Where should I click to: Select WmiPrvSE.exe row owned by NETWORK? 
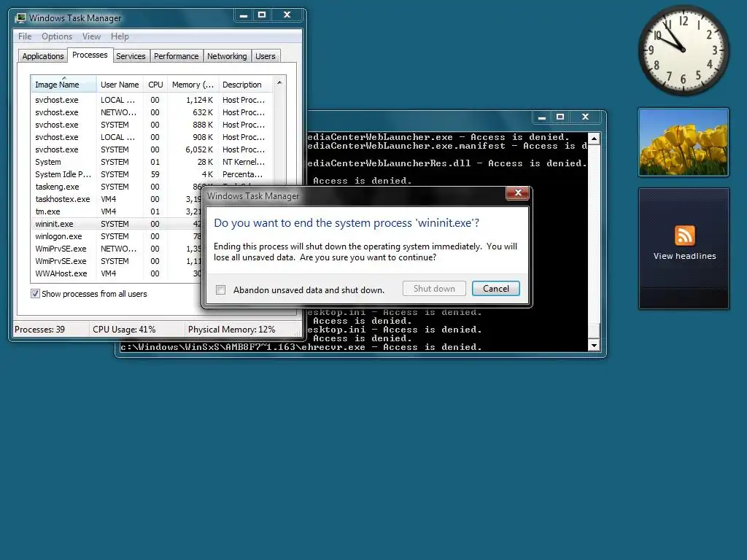(117, 249)
